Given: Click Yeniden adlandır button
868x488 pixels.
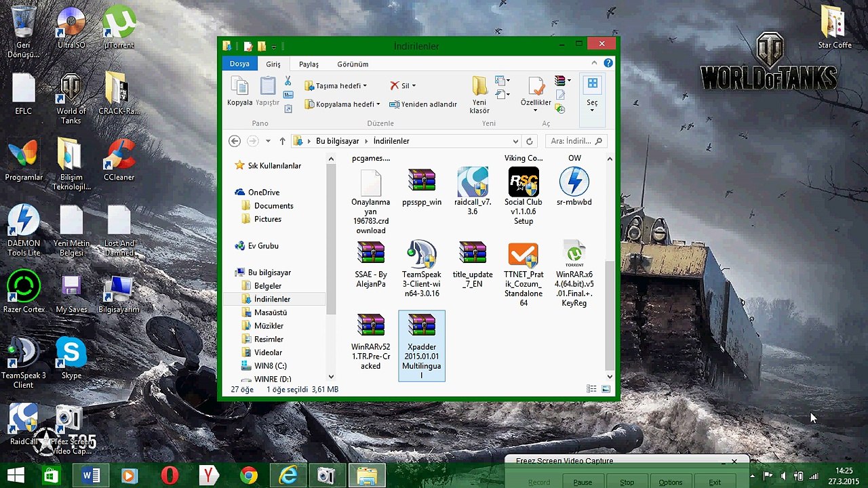Looking at the screenshot, I should coord(423,104).
